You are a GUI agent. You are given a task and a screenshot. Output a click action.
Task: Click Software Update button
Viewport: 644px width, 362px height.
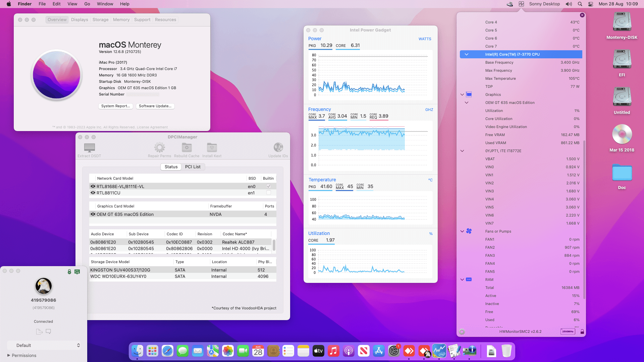click(155, 106)
